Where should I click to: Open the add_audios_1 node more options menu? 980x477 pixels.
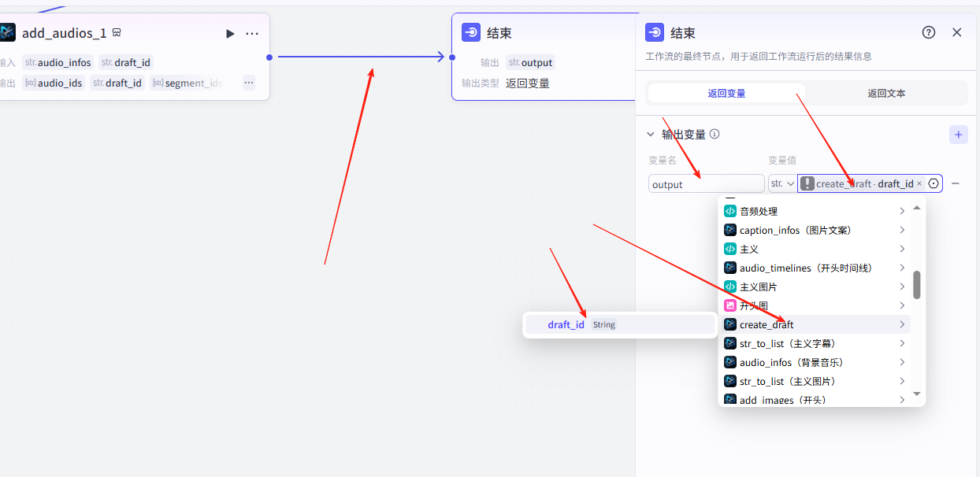252,34
